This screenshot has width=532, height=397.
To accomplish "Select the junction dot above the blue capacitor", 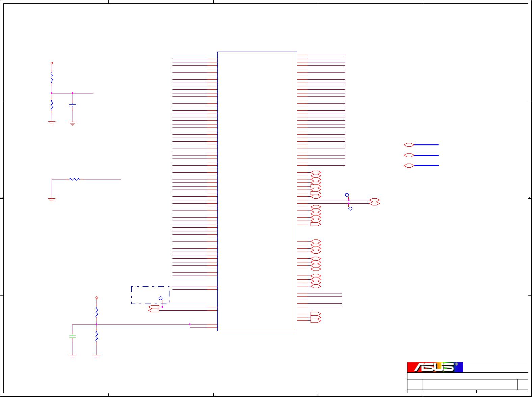I will (73, 93).
